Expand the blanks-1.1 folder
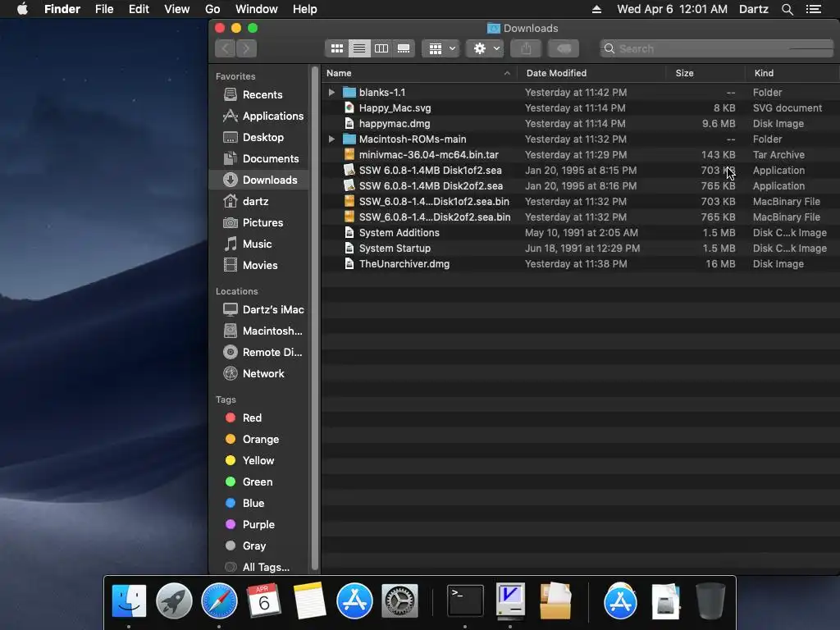840x630 pixels. point(331,92)
